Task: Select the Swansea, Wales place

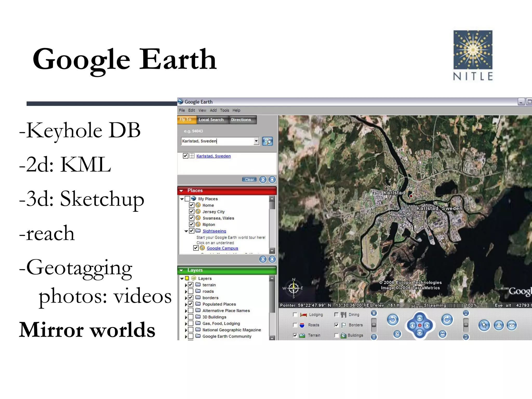Action: pyautogui.click(x=218, y=218)
